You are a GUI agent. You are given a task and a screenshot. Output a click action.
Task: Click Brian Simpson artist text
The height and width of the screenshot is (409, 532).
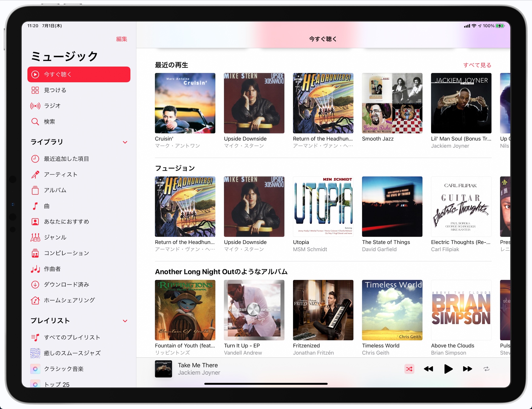point(449,353)
